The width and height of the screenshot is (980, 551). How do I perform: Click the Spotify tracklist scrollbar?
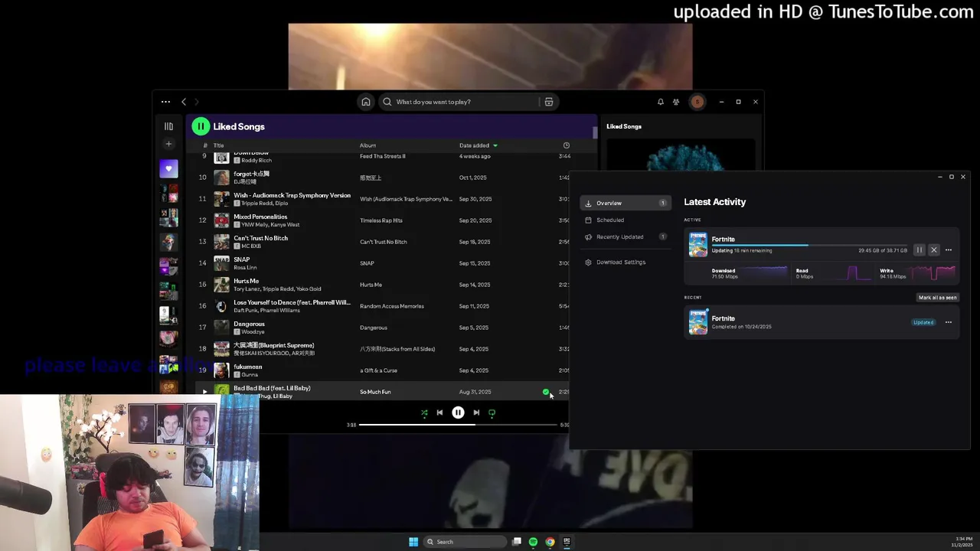click(x=595, y=132)
